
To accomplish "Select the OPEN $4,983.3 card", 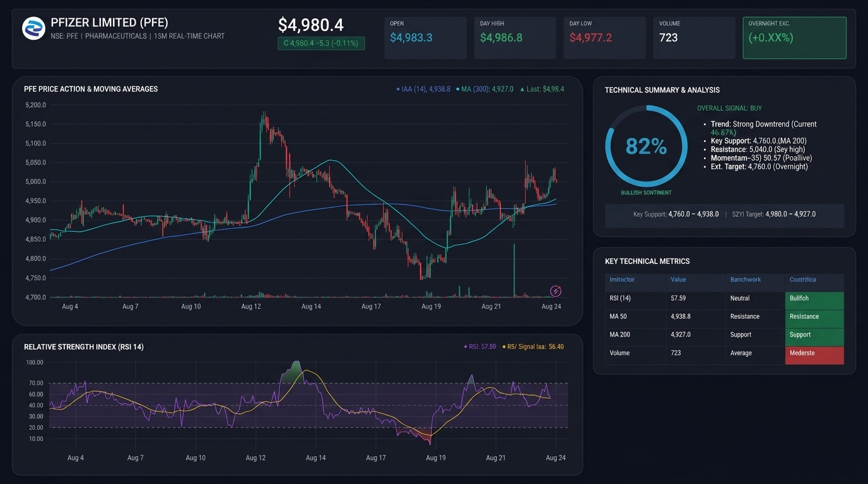I will tap(425, 38).
